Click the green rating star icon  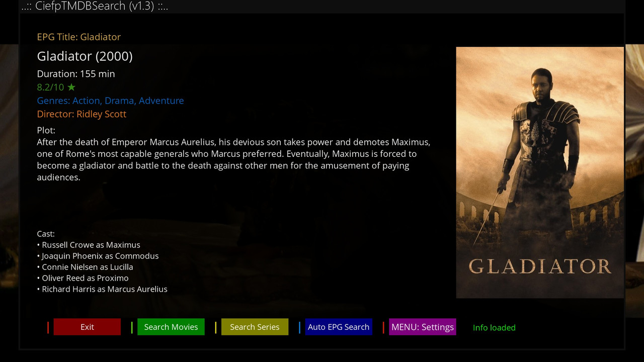[71, 87]
